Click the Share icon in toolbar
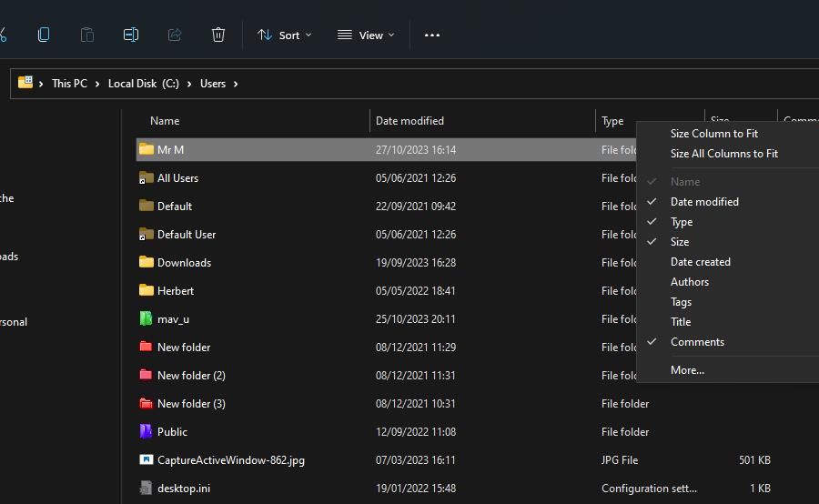This screenshot has width=819, height=504. coord(175,35)
